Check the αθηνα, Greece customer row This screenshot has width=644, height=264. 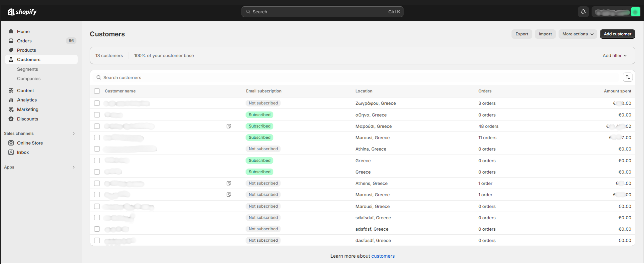click(x=97, y=115)
